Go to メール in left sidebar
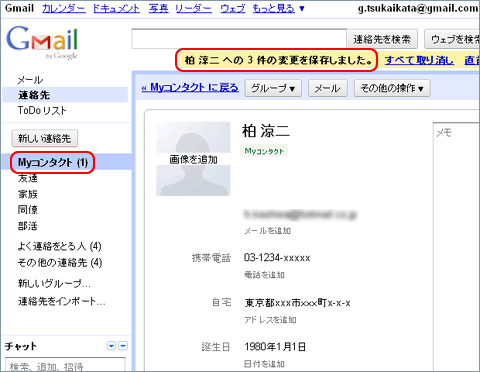Viewport: 480px width, 372px height. point(30,80)
